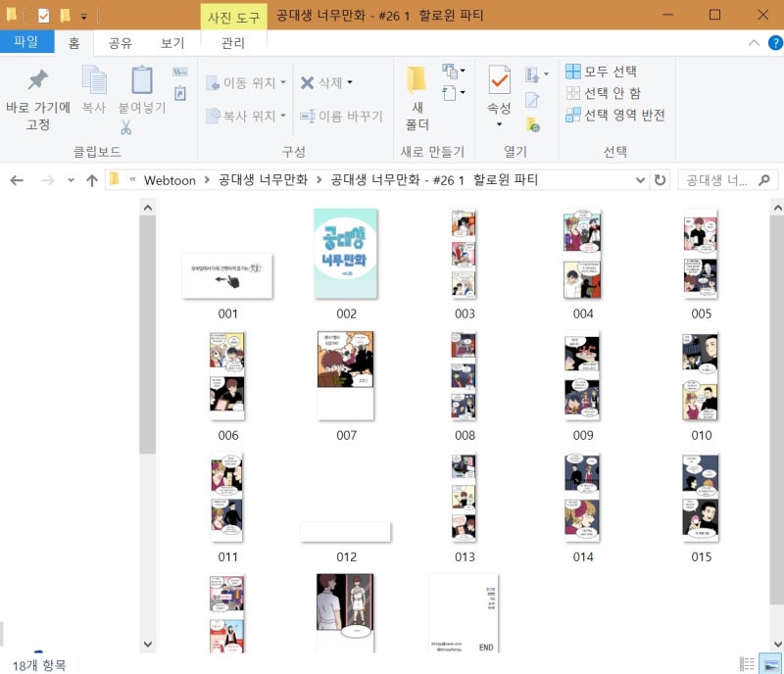Viewport: 784px width, 674px height.
Task: Expand chevron after Webtoon in address bar
Action: pos(207,180)
